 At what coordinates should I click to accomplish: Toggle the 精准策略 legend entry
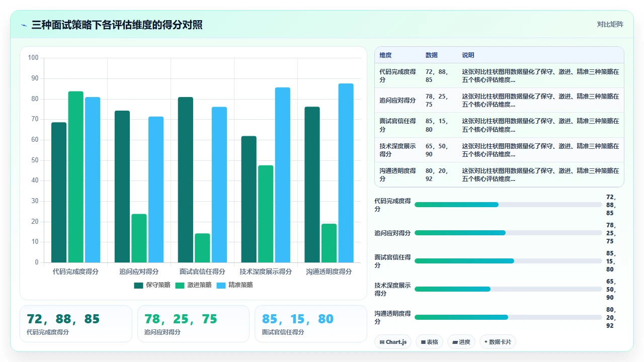click(234, 285)
